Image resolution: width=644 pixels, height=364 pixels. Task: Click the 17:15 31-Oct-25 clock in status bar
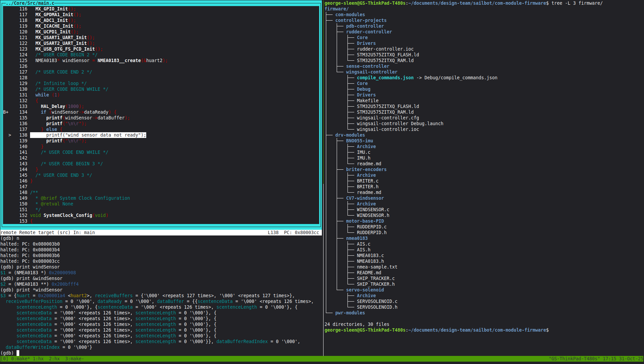[623, 359]
